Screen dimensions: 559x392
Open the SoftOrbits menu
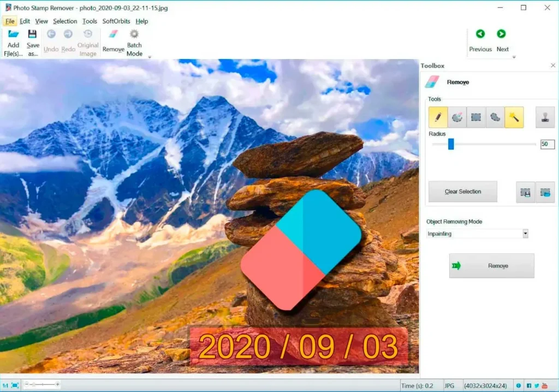117,21
